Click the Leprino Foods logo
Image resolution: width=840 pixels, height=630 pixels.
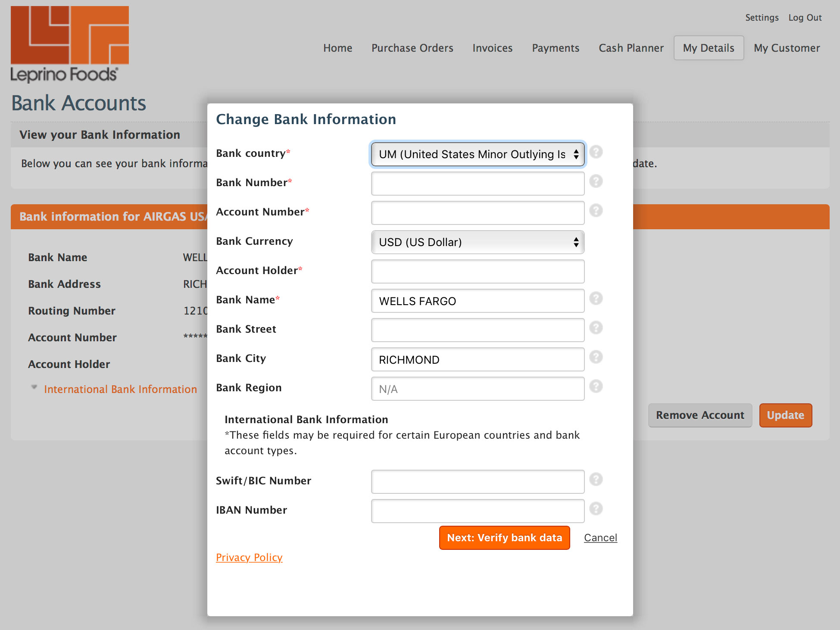69,44
